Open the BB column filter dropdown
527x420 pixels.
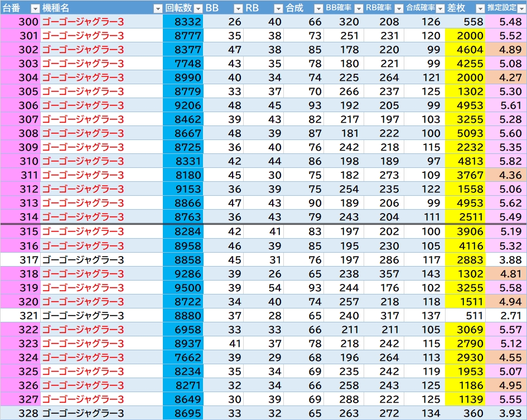click(238, 9)
